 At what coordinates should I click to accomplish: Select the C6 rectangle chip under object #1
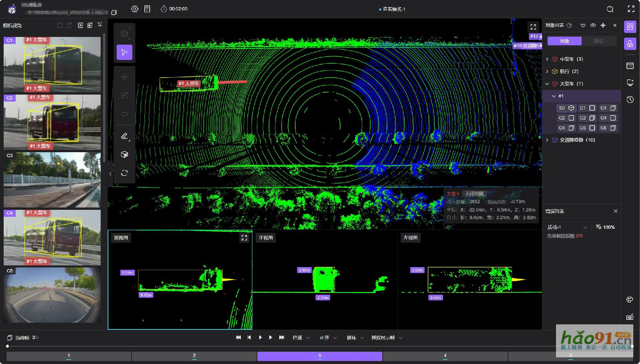coord(587,128)
